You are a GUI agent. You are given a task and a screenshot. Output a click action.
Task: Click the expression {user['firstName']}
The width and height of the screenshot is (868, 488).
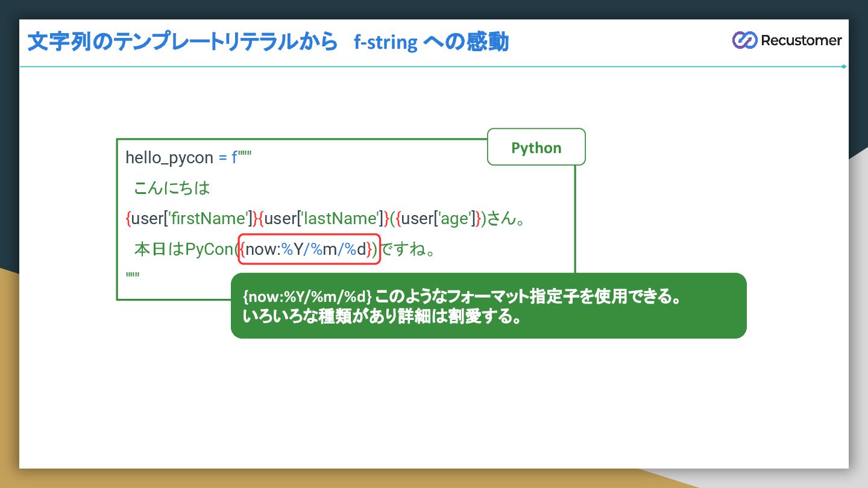click(x=192, y=219)
